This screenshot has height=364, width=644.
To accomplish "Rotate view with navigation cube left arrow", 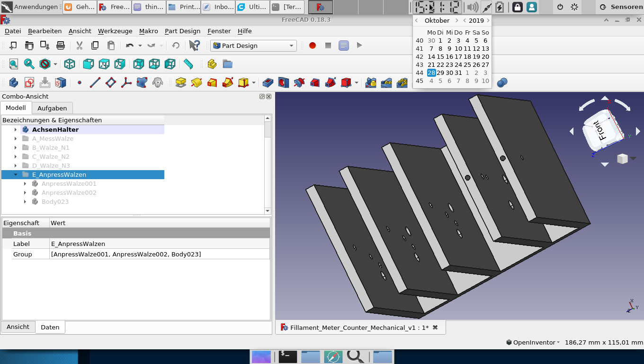I will coord(572,131).
